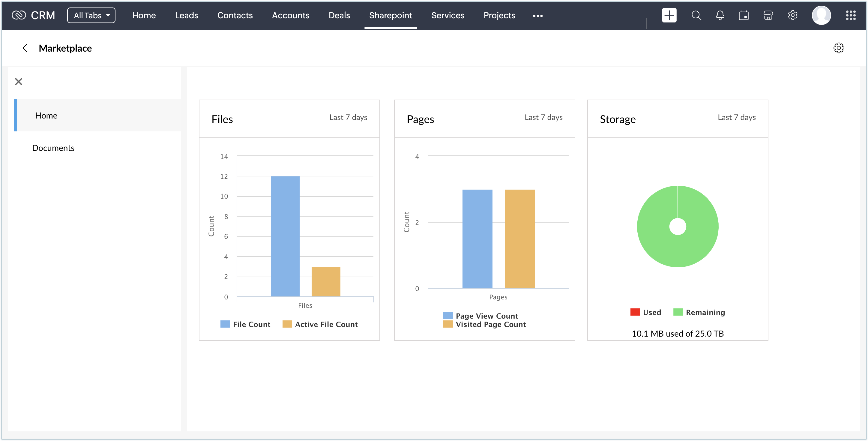Expand the All Tabs dropdown

pos(91,16)
